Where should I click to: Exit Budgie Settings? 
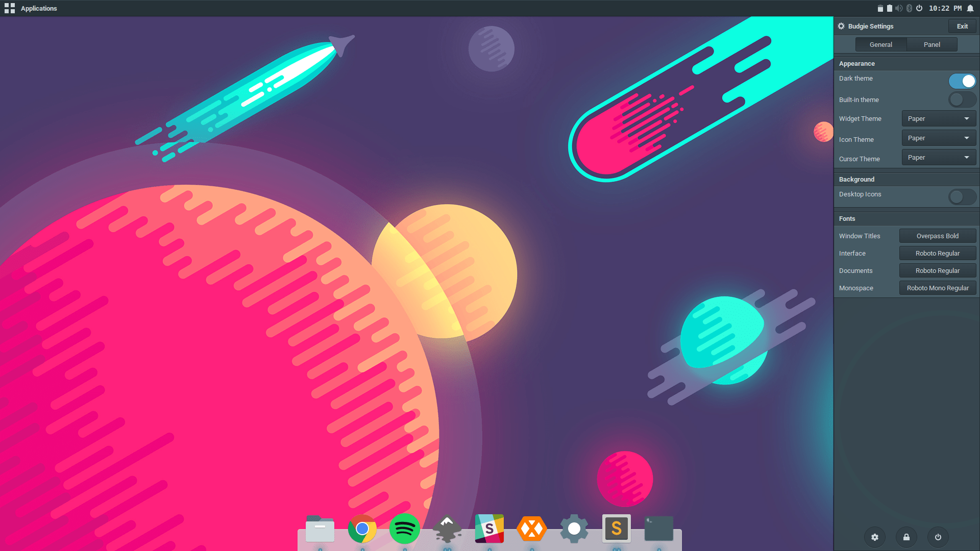click(x=962, y=26)
